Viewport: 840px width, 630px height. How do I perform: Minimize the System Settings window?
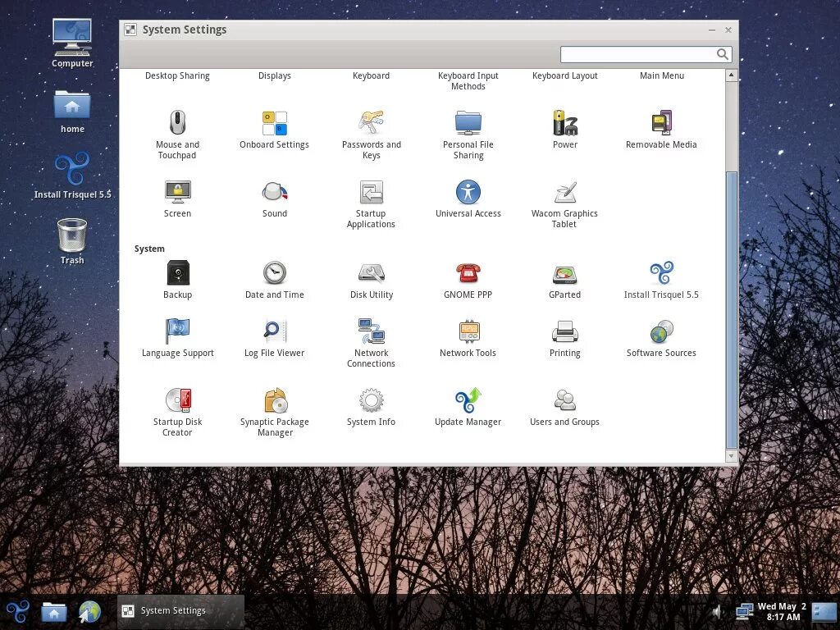(x=712, y=30)
